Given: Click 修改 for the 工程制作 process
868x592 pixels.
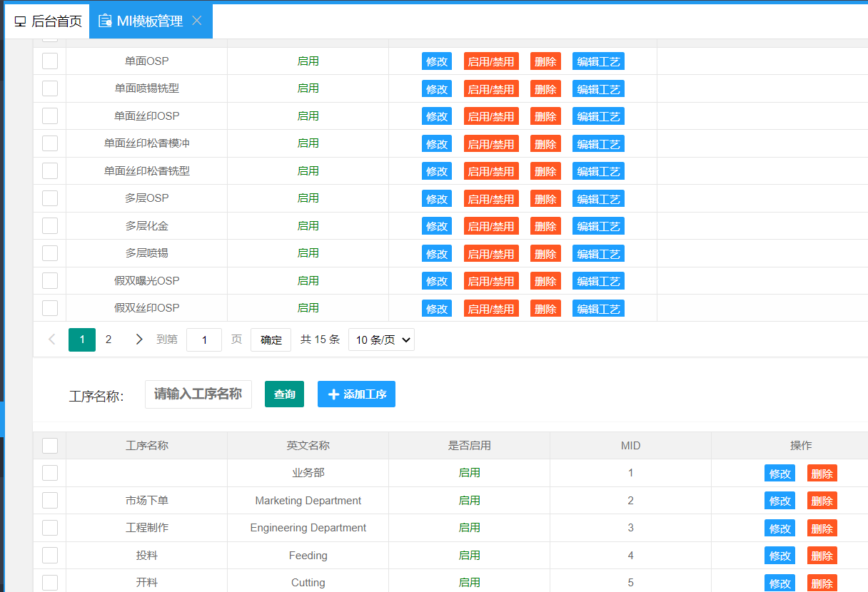Looking at the screenshot, I should coord(779,529).
